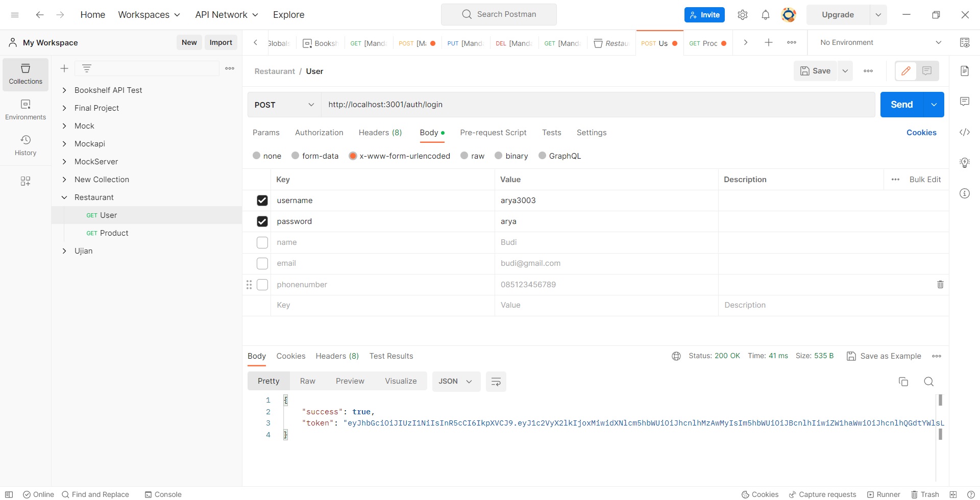The height and width of the screenshot is (500, 980).
Task: Open the Environments sidebar panel
Action: 26,110
